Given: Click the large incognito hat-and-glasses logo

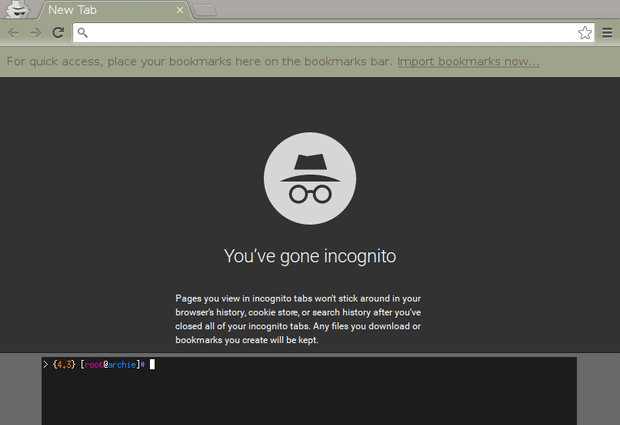Looking at the screenshot, I should (310, 180).
